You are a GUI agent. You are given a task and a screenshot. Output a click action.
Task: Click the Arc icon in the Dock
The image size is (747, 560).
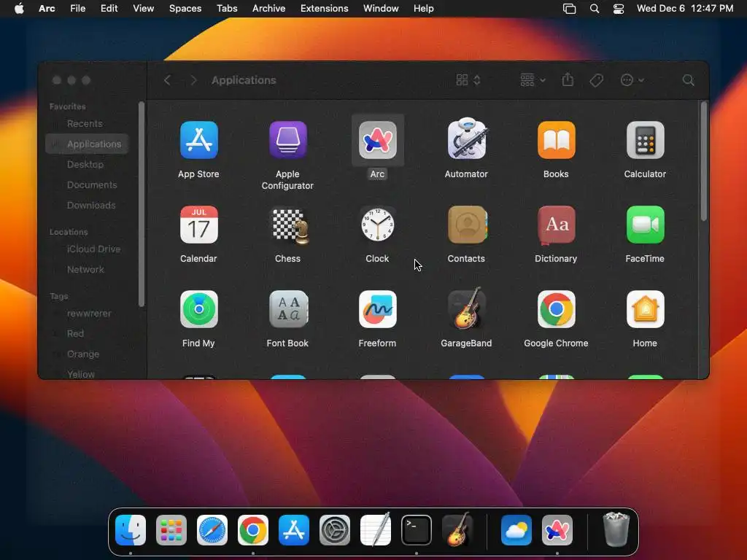[x=557, y=529]
